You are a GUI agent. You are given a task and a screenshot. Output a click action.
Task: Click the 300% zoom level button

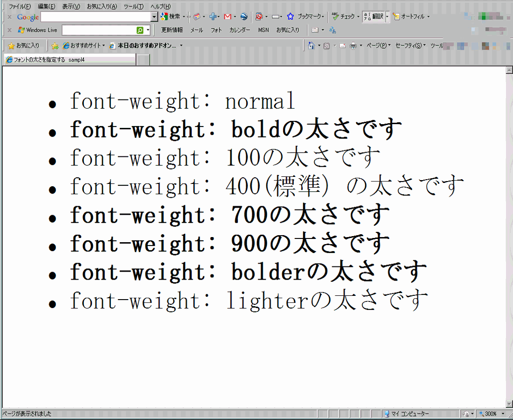pyautogui.click(x=488, y=414)
